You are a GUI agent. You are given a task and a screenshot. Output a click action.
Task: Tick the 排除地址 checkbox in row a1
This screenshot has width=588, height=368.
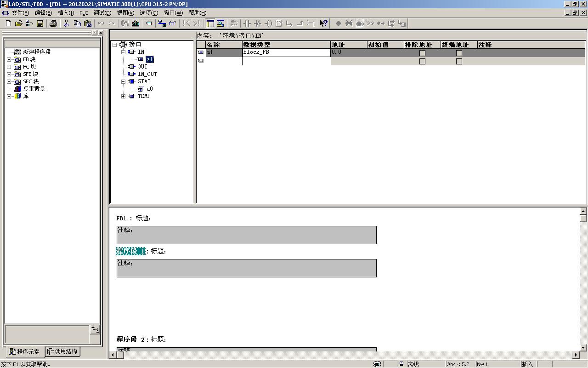pyautogui.click(x=422, y=53)
